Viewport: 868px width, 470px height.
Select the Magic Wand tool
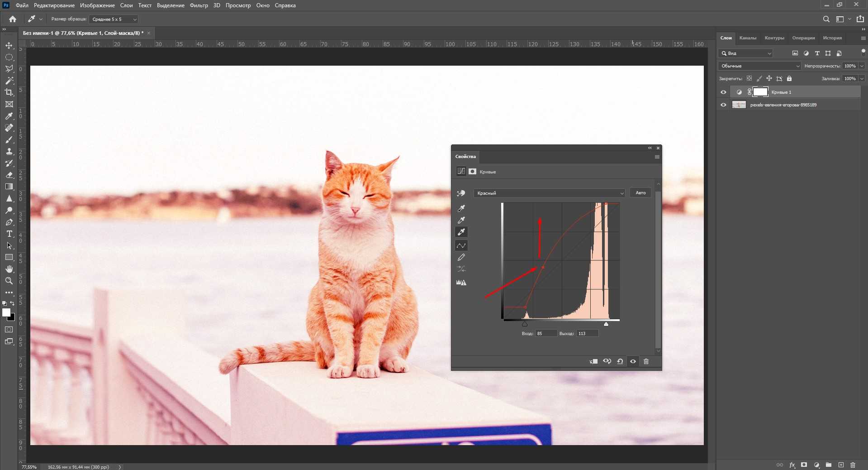[x=9, y=81]
